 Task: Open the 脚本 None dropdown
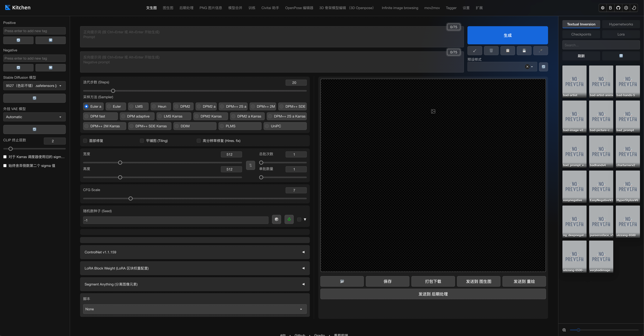point(195,309)
